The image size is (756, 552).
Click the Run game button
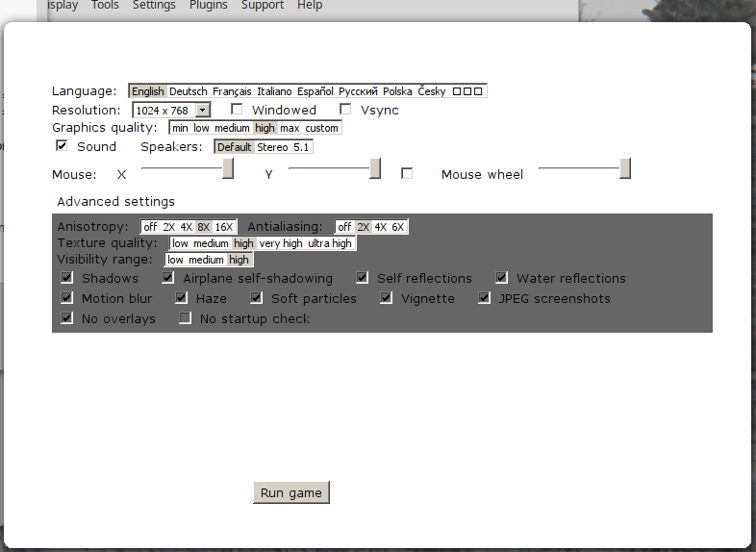291,492
